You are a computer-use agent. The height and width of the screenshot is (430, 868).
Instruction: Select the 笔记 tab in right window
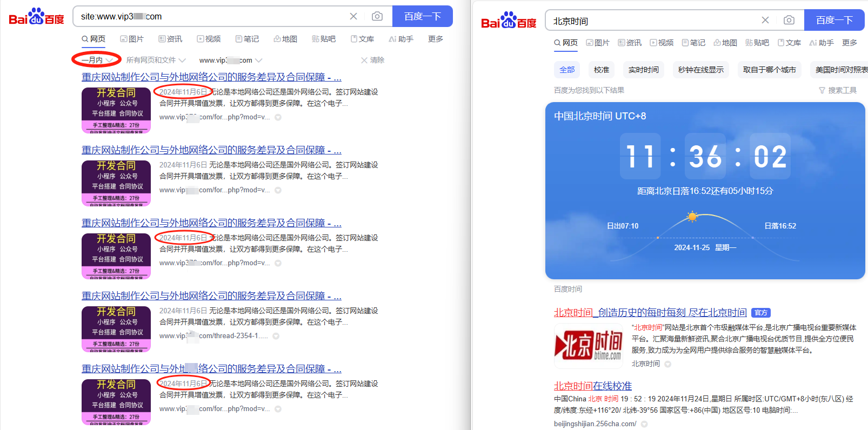[693, 43]
